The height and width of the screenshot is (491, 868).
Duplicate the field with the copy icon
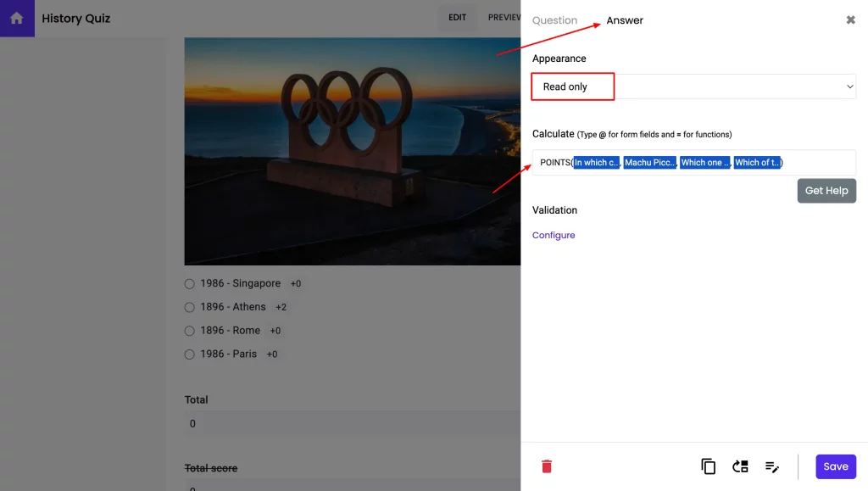[708, 466]
